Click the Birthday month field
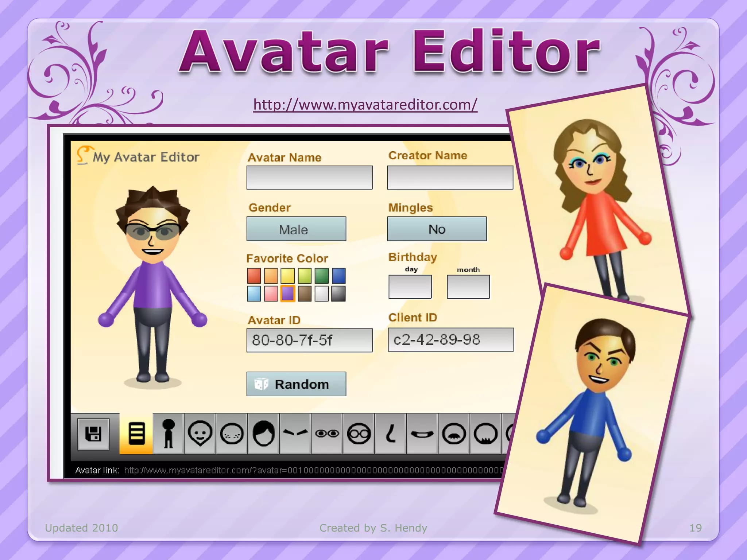The height and width of the screenshot is (560, 747). coord(468,287)
